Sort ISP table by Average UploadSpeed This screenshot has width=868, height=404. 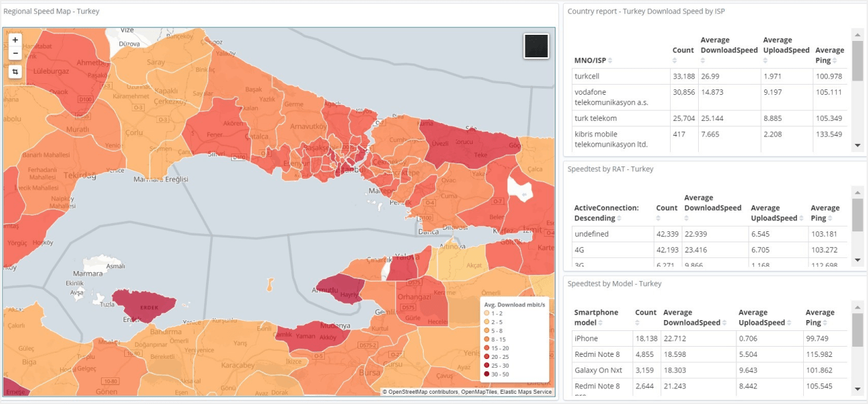[x=767, y=60]
